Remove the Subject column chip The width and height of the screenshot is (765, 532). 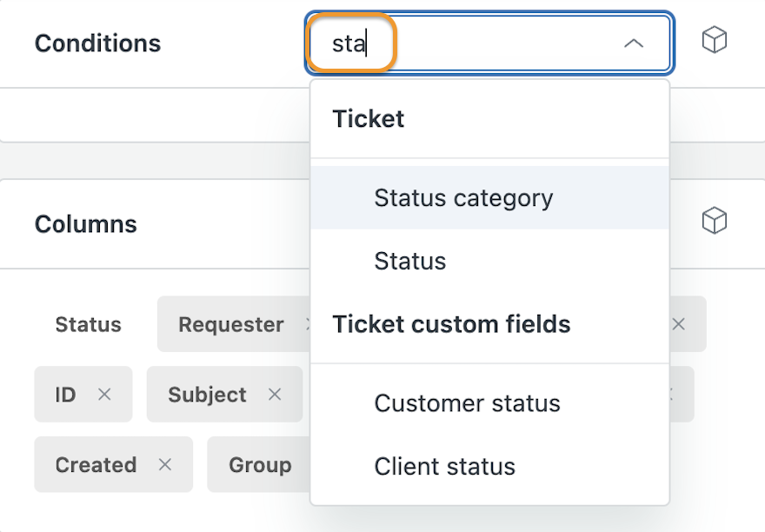pos(275,394)
